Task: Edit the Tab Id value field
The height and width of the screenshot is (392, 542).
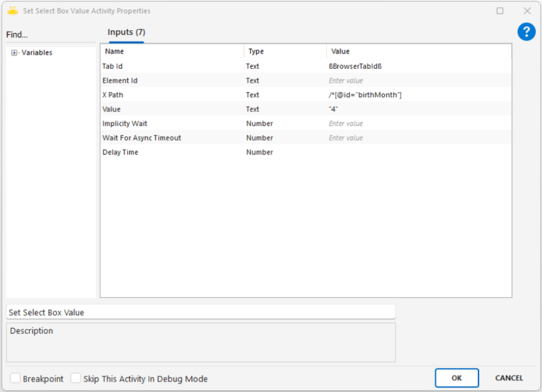Action: [418, 66]
